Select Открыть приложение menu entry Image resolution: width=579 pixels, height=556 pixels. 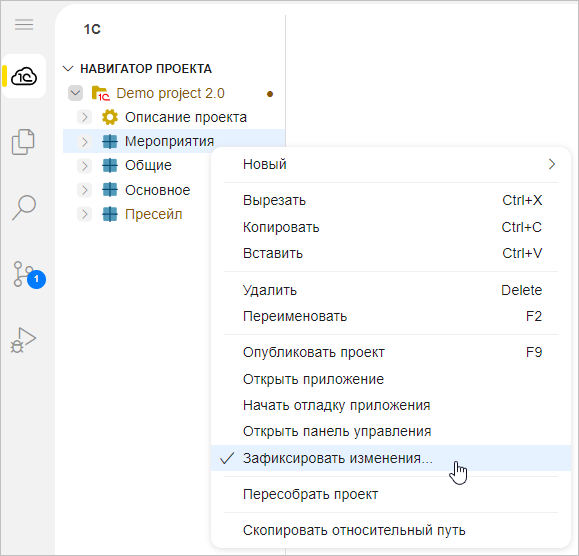click(391, 379)
